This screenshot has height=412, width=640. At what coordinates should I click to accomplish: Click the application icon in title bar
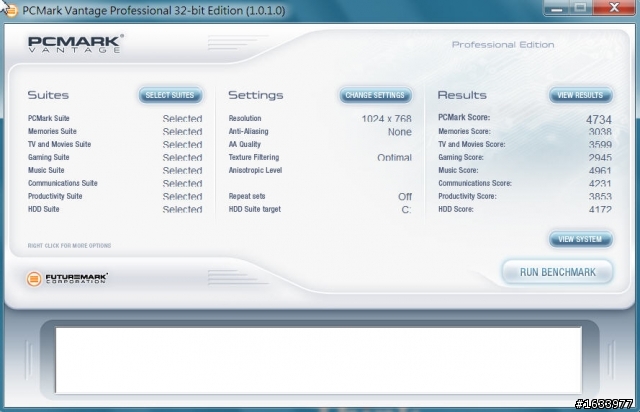click(11, 11)
